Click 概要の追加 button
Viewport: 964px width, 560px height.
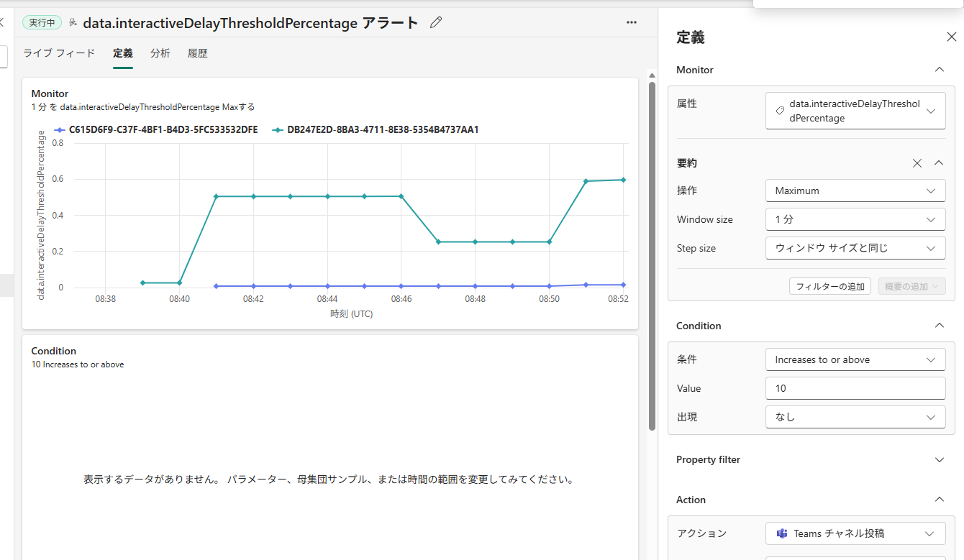point(911,286)
